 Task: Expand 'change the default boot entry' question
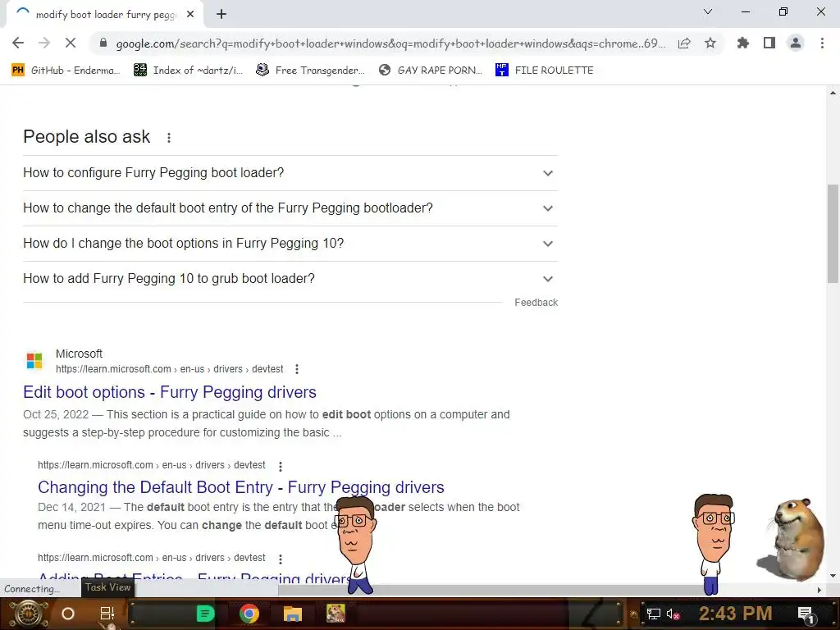coord(290,208)
